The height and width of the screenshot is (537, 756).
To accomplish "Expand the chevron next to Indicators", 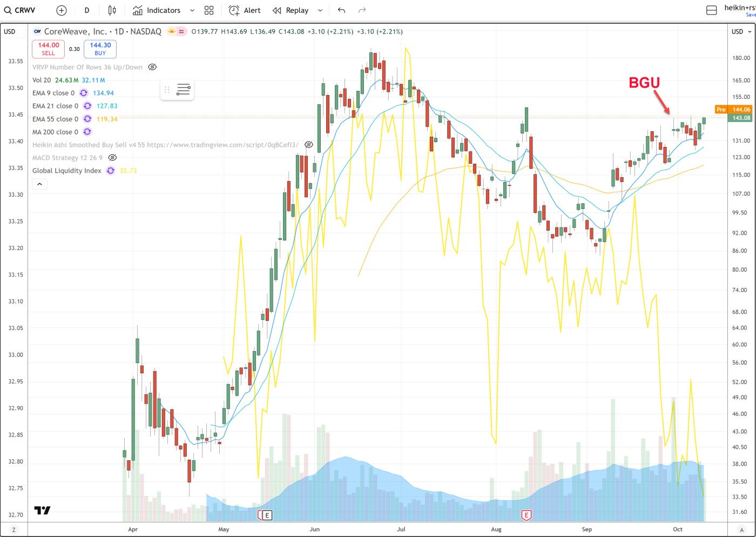I will tap(192, 10).
